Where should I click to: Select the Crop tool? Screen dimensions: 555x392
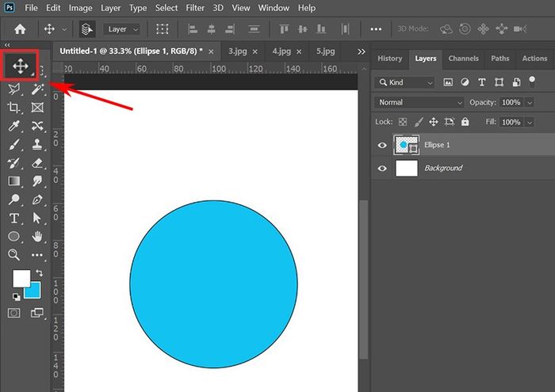tap(13, 108)
